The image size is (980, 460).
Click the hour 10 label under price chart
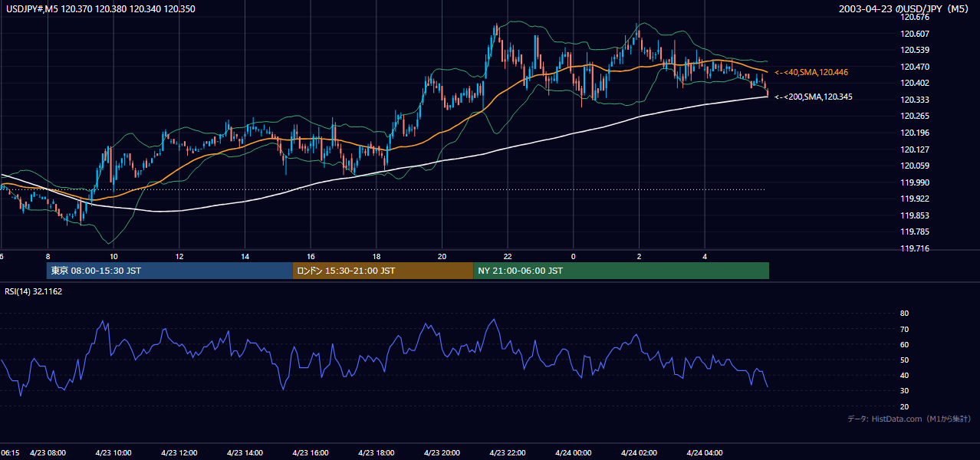(x=113, y=256)
